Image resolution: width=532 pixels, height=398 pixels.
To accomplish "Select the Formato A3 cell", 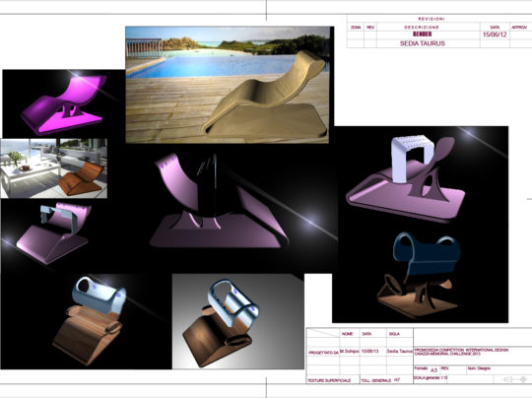I will click(x=426, y=369).
